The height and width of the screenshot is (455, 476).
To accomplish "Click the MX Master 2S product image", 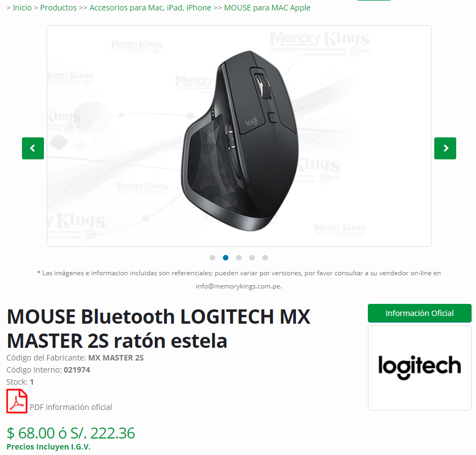I will [239, 141].
